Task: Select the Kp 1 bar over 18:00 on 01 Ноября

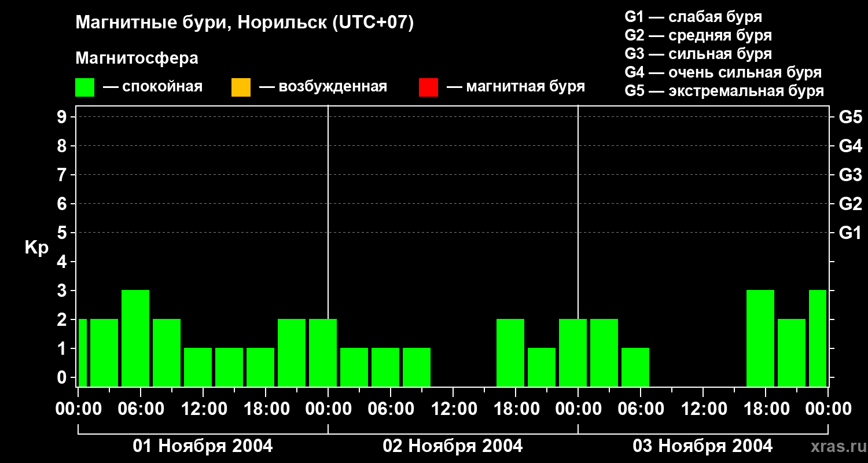Action: pos(260,367)
